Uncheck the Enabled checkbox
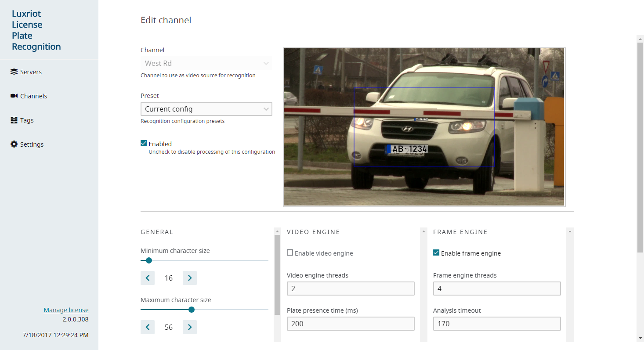 click(144, 143)
